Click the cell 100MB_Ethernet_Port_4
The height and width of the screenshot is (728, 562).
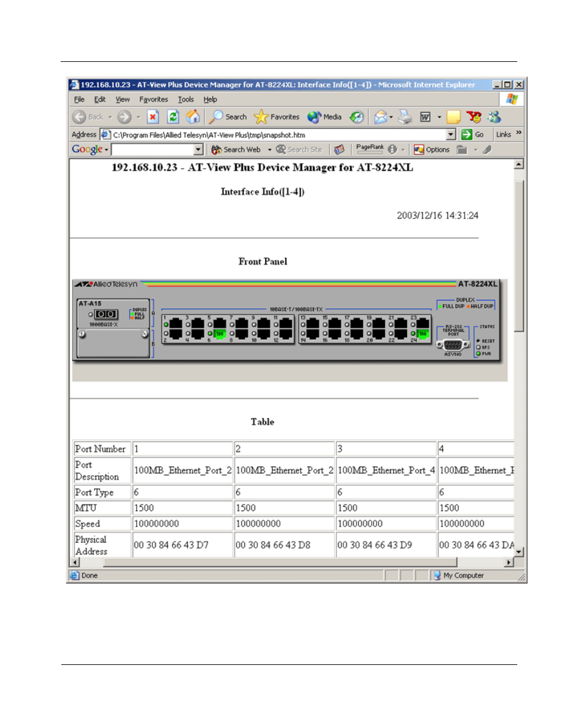(386, 470)
